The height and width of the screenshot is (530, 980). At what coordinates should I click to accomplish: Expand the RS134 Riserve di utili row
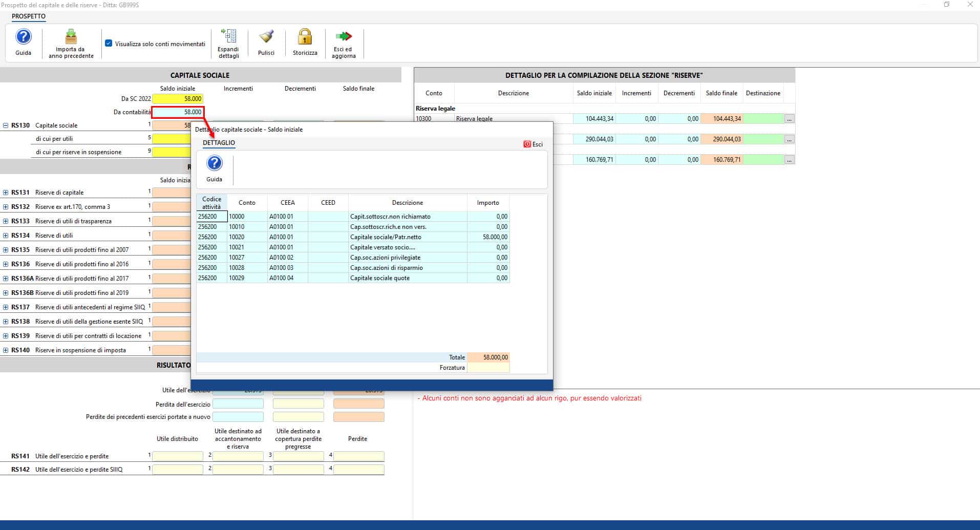pos(6,236)
